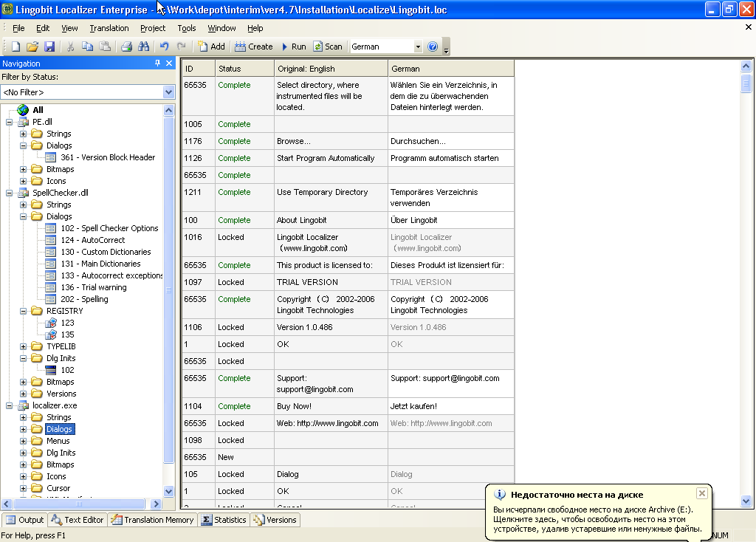Screen dimensions: 756x542
Task: Open the German language dropdown
Action: coord(418,47)
